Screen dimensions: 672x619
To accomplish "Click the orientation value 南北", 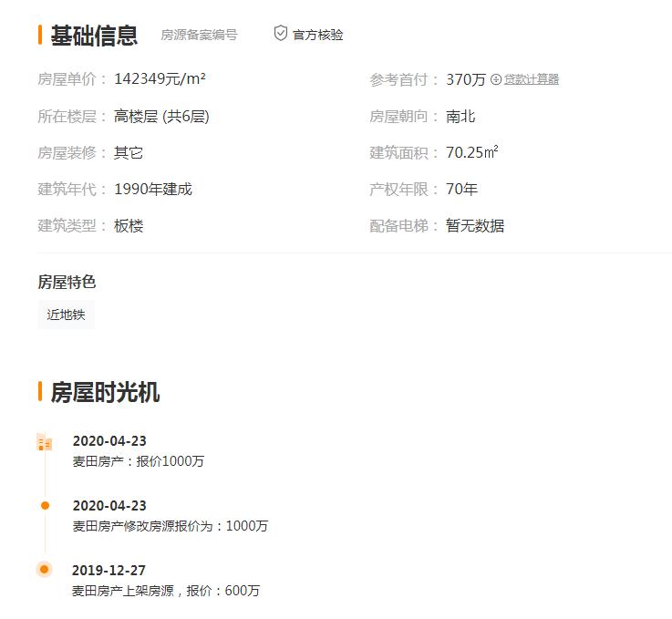I will pos(460,116).
